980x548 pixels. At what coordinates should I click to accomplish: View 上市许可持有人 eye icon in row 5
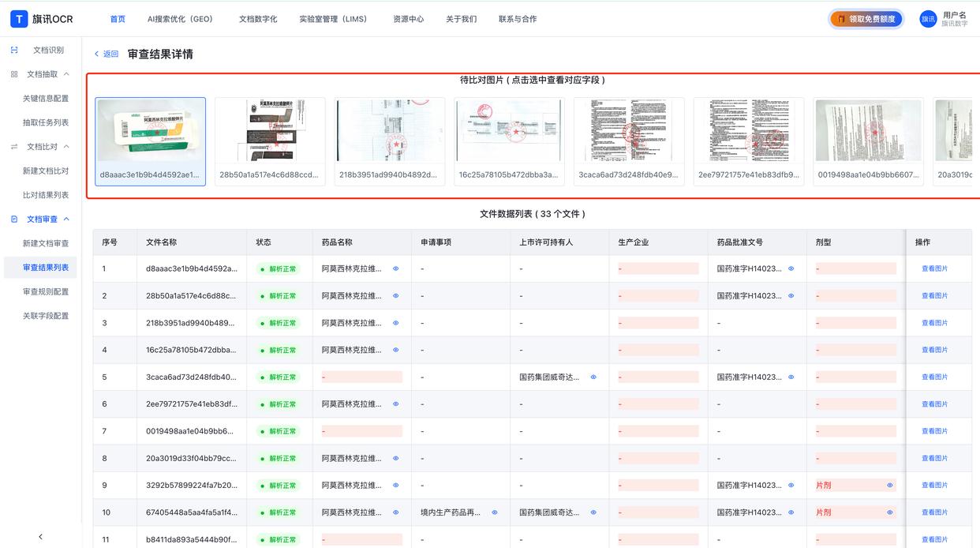coord(593,377)
